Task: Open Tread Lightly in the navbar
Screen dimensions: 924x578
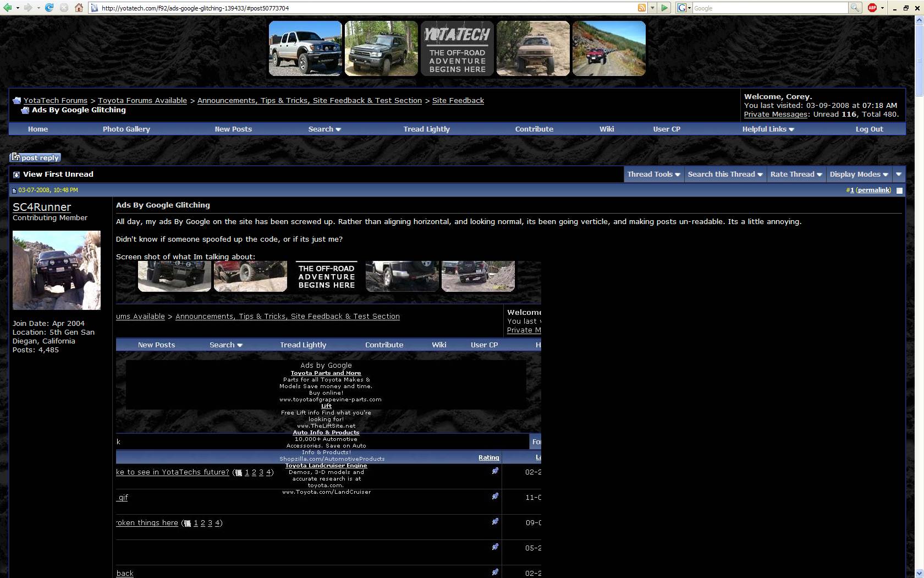Action: point(427,129)
